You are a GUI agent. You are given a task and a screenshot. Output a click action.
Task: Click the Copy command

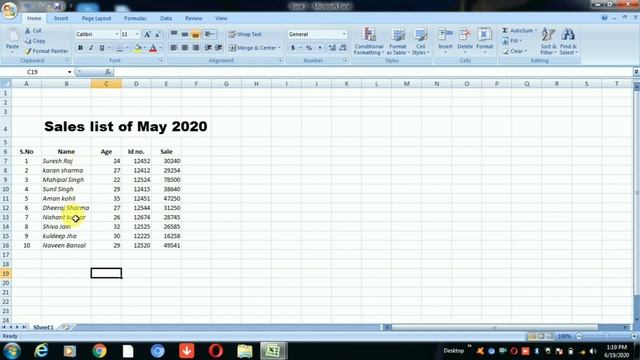tap(35, 41)
